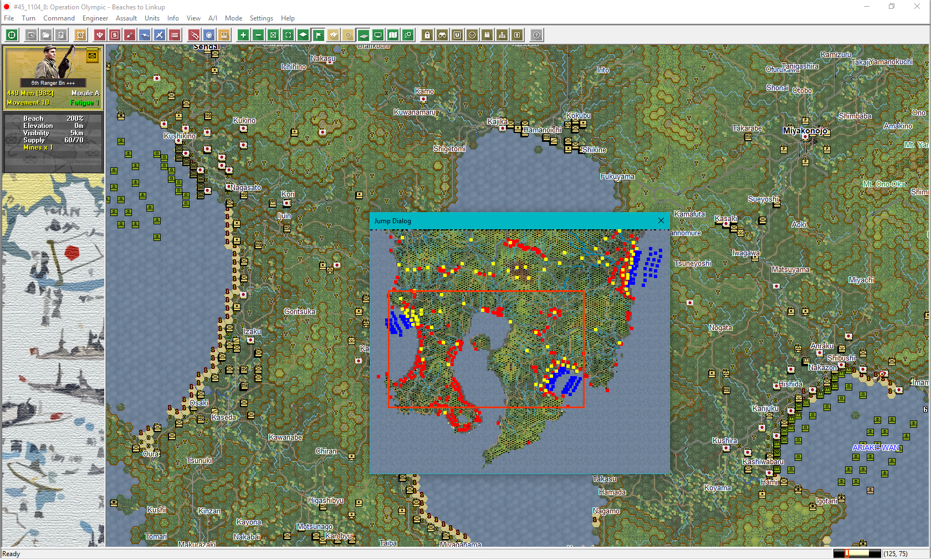
Task: Toggle the olive binoculars spotted-units button
Action: tap(442, 35)
